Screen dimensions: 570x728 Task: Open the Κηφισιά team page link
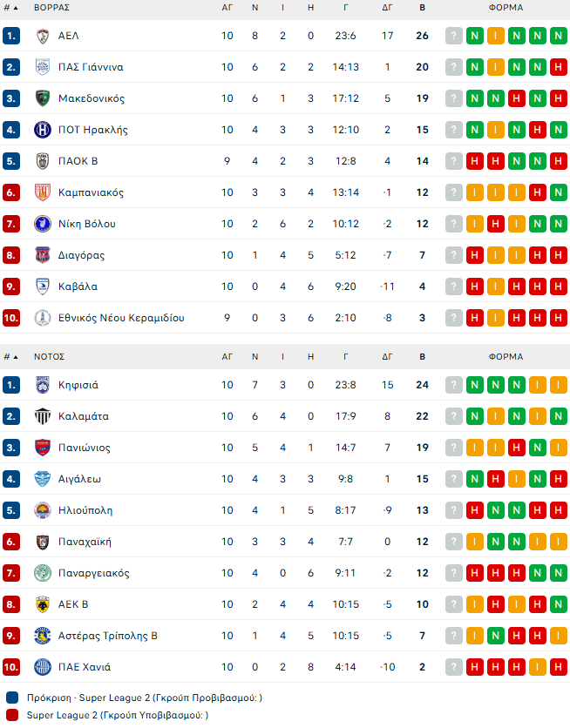click(x=78, y=385)
